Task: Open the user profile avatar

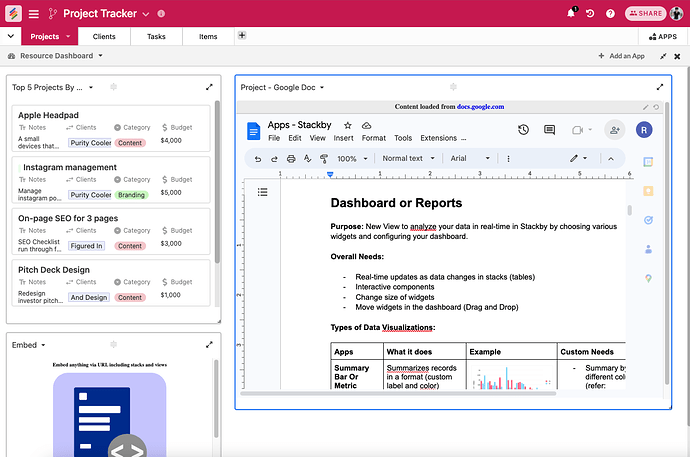Action: pyautogui.click(x=676, y=13)
